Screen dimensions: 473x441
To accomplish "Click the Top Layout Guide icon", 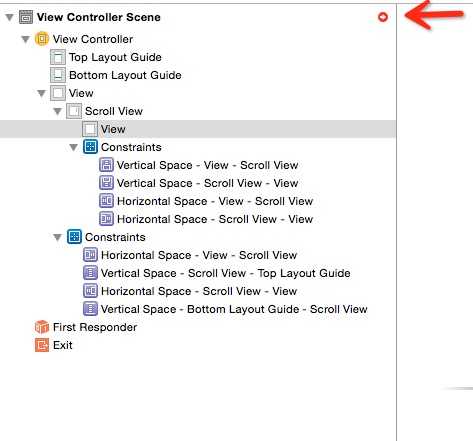I will [58, 57].
